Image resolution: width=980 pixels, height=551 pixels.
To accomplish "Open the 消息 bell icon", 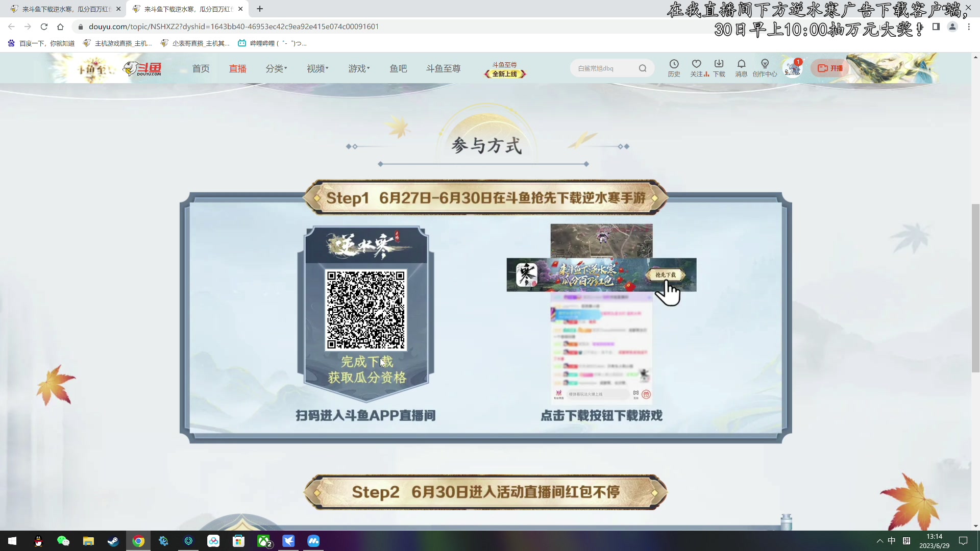I will click(x=741, y=67).
